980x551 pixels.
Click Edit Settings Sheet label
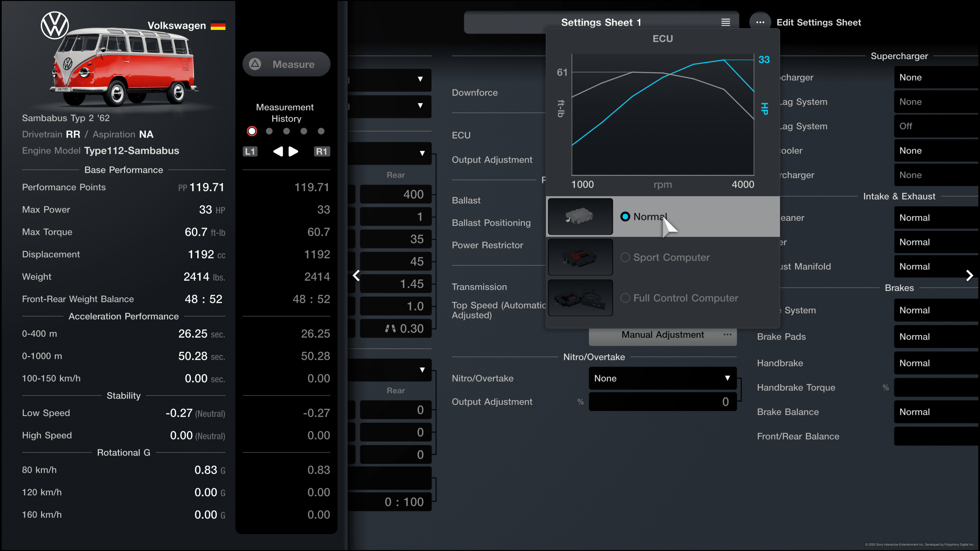pos(819,22)
